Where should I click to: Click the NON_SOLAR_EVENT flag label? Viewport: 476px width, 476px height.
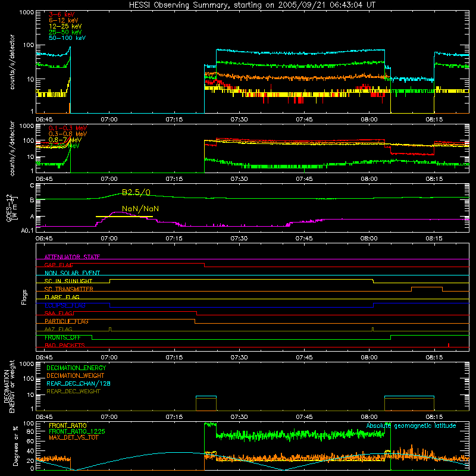click(72, 273)
